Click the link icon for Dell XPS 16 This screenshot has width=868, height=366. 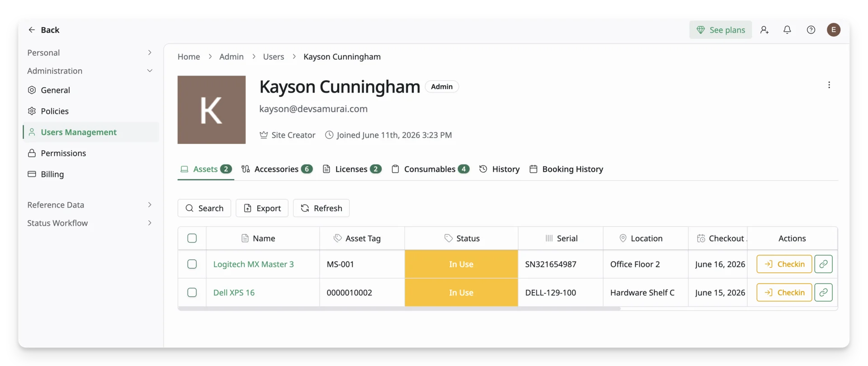(x=823, y=293)
